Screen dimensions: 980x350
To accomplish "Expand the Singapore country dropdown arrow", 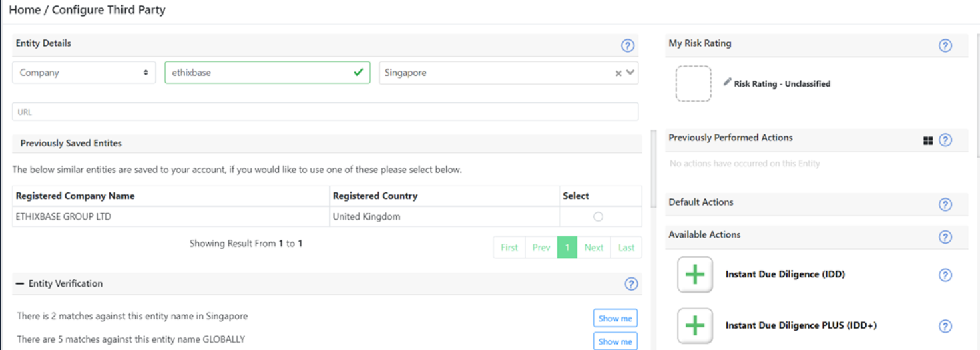I will [630, 73].
